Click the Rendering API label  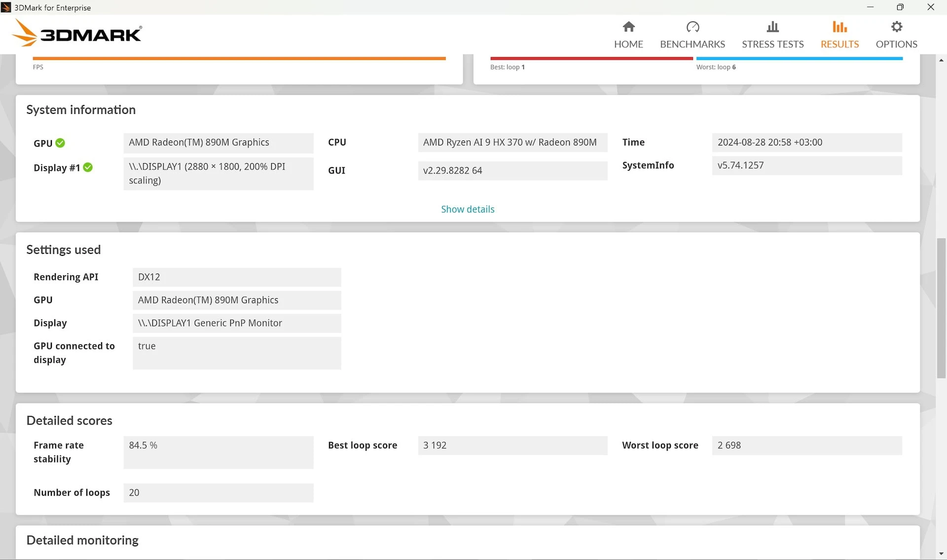pyautogui.click(x=66, y=277)
